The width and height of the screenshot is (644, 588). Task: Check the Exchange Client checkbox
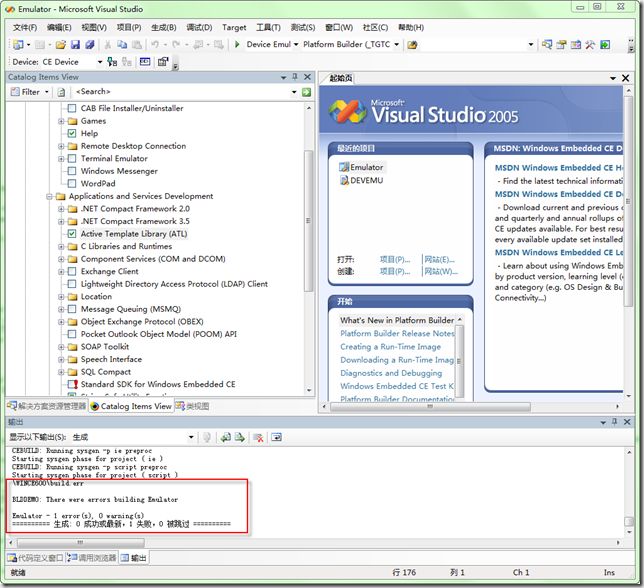[72, 271]
